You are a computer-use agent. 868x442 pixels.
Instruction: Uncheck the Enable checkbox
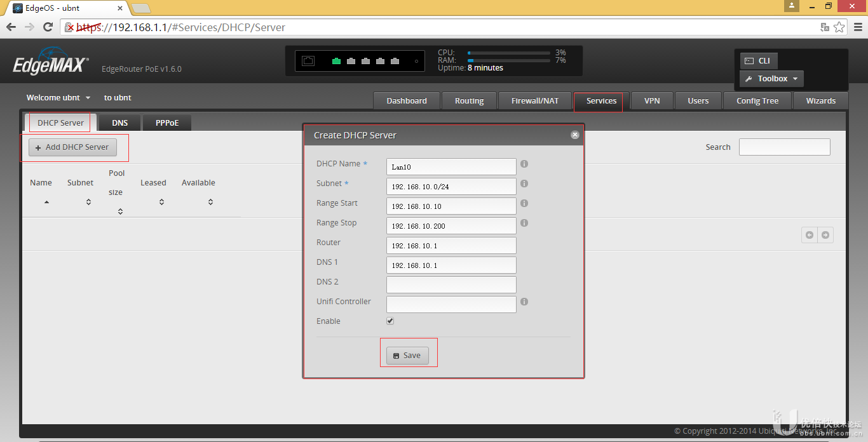click(x=390, y=321)
